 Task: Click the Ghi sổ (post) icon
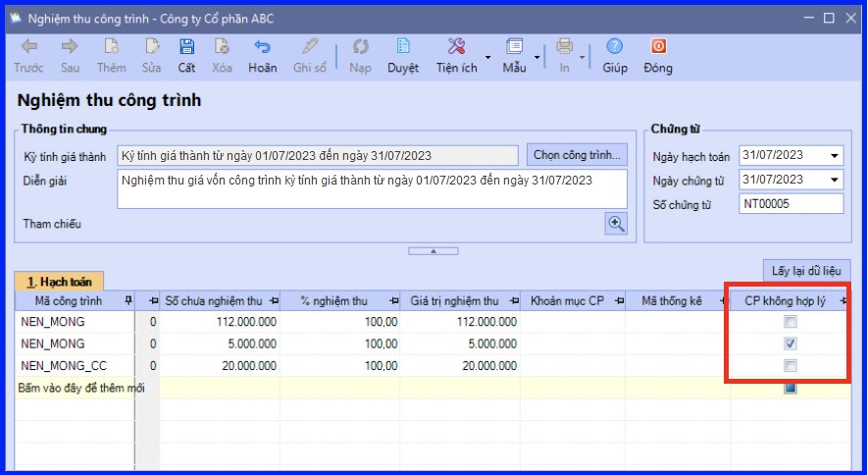coord(310,46)
